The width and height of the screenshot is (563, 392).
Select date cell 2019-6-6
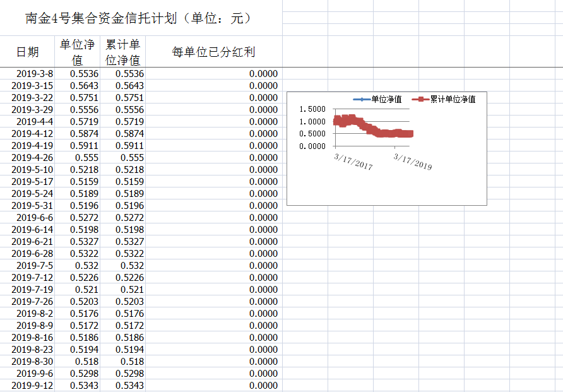27,218
